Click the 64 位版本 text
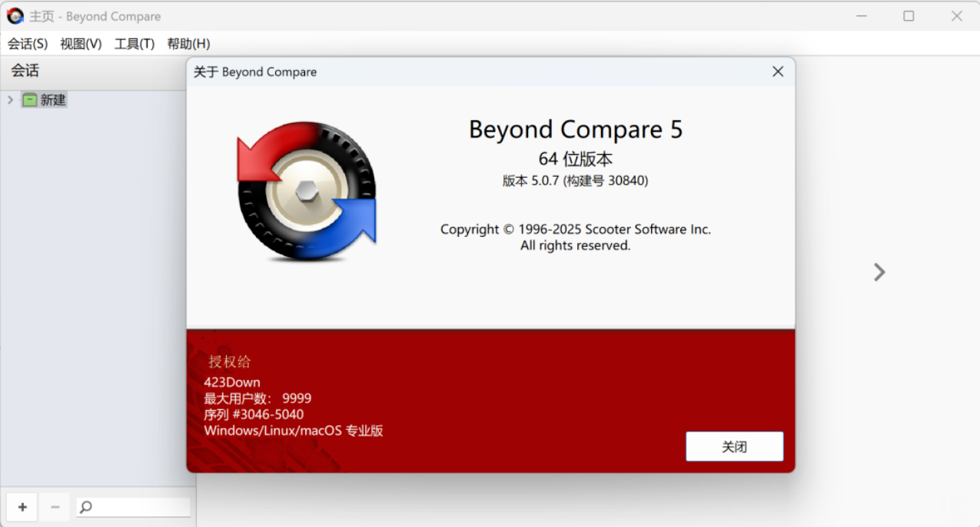The height and width of the screenshot is (527, 980). [576, 159]
